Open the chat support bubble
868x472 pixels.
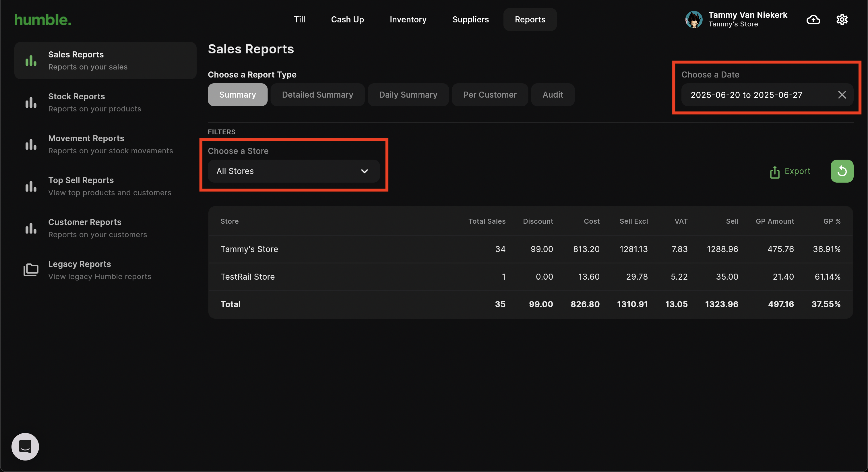[25, 446]
